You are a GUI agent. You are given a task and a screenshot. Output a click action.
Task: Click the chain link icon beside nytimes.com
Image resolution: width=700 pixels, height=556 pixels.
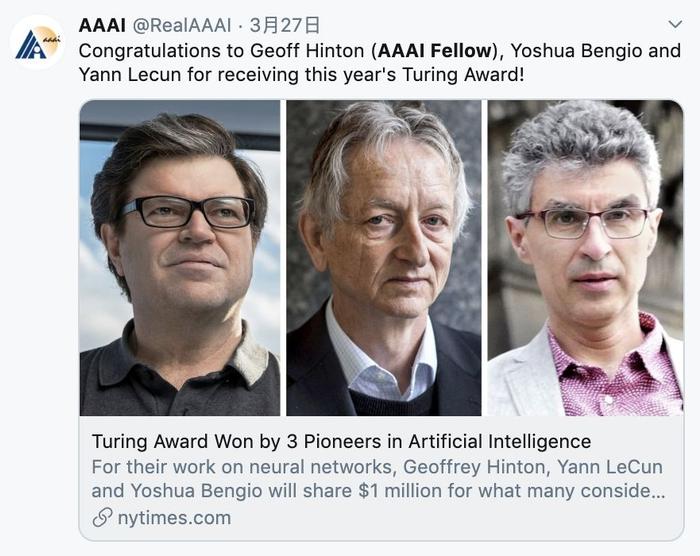pyautogui.click(x=102, y=518)
